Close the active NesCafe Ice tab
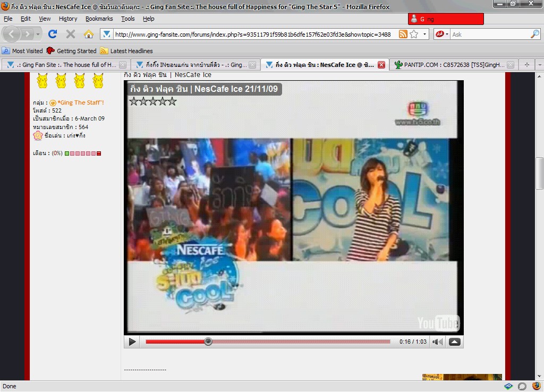544x392 pixels. [x=381, y=65]
